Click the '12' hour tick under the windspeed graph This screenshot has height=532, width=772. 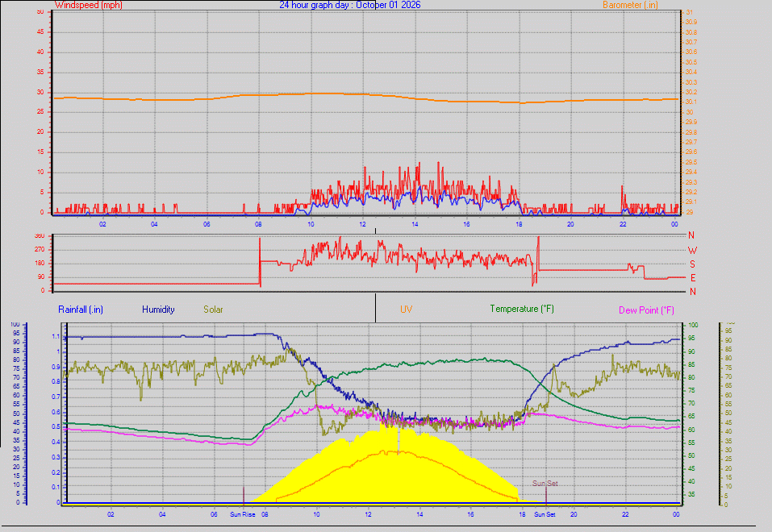pyautogui.click(x=363, y=224)
